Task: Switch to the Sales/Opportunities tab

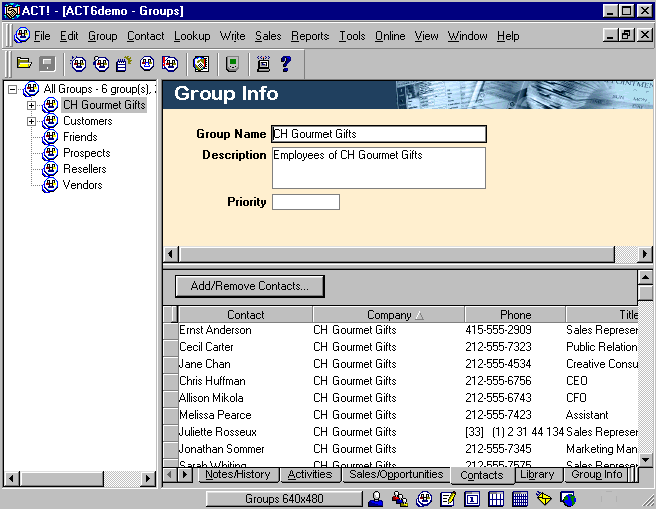Action: tap(396, 474)
